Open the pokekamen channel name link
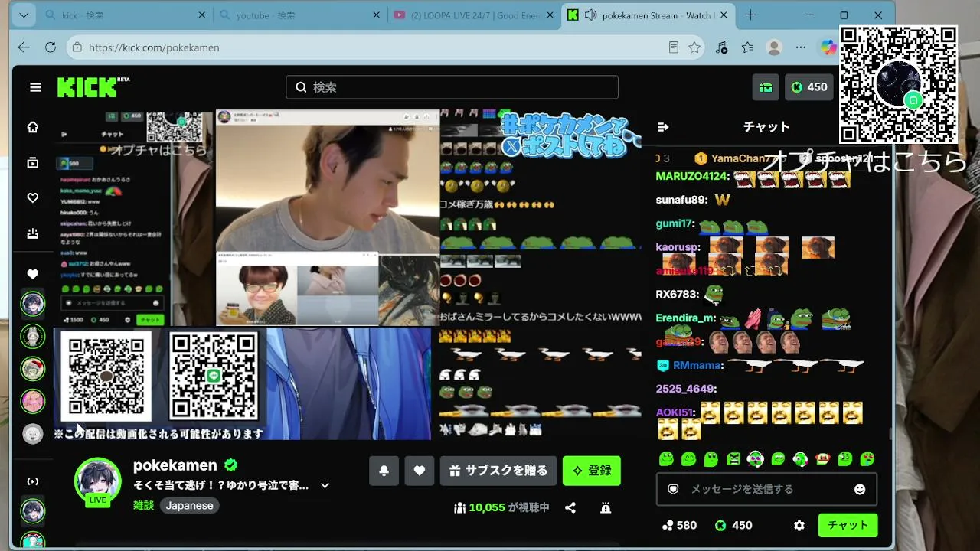Viewport: 980px width, 551px height. coord(177,465)
